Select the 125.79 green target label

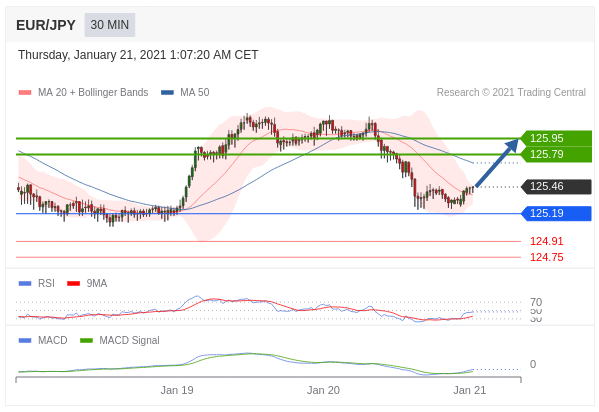tap(557, 154)
